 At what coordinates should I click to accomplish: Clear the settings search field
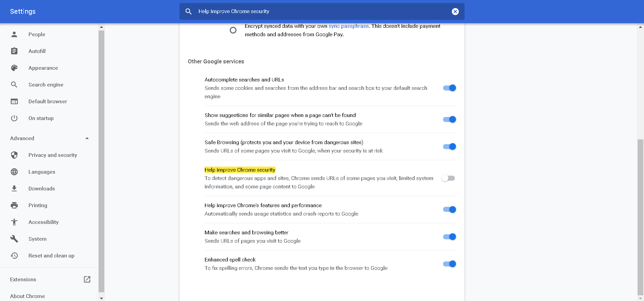455,11
